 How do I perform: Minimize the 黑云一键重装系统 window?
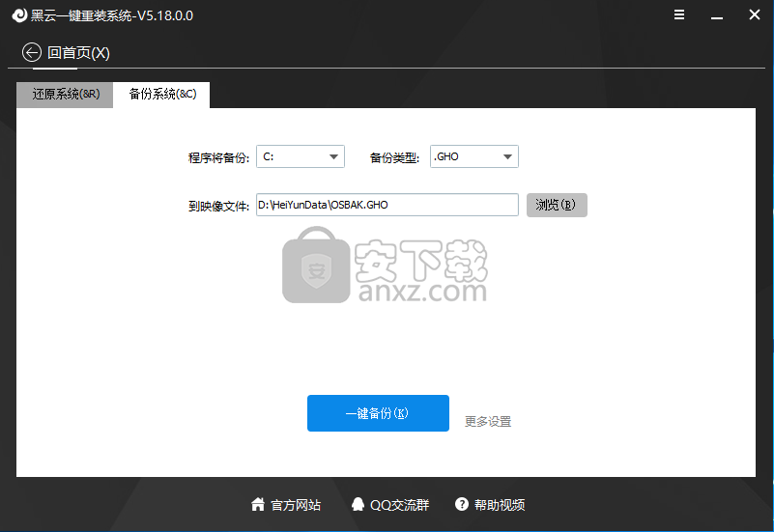[x=717, y=16]
